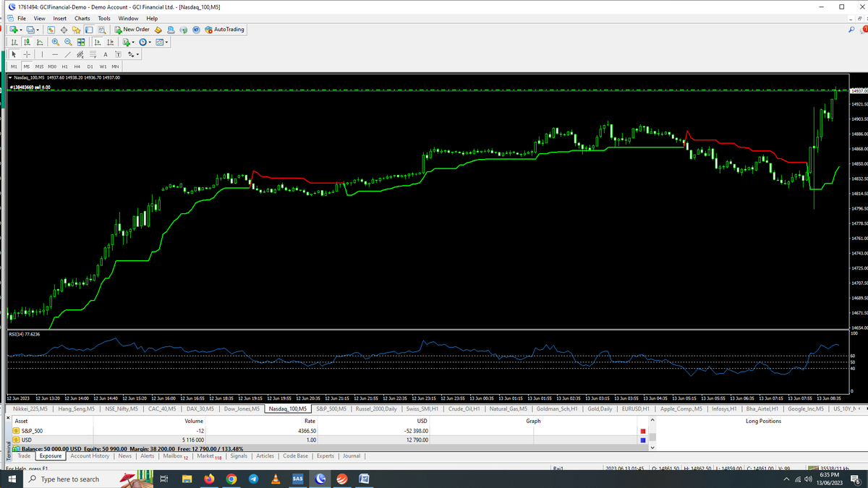868x488 pixels.
Task: Open the Journal terminal tab
Action: 352,456
